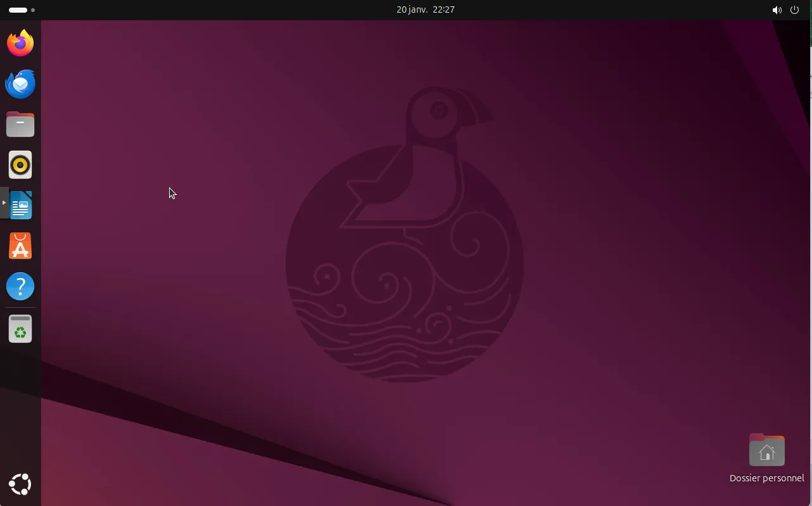Launch Firefox from the dock
The width and height of the screenshot is (812, 506).
tap(20, 43)
